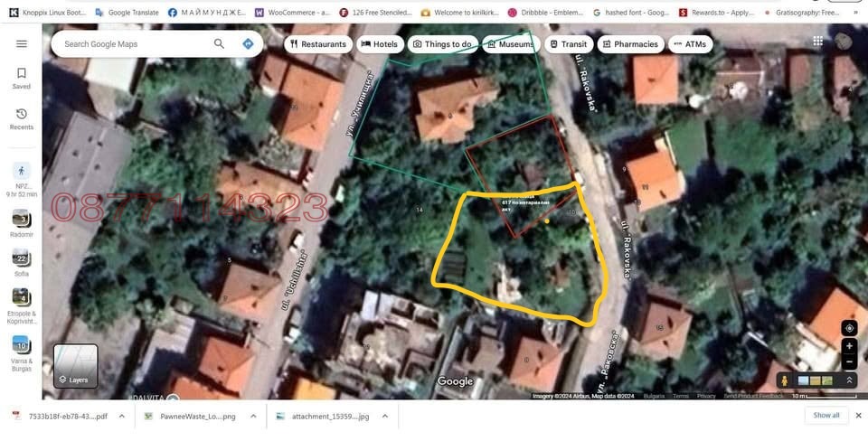The width and height of the screenshot is (868, 441).
Task: Open options for the downloaded PDF file
Action: click(x=123, y=416)
